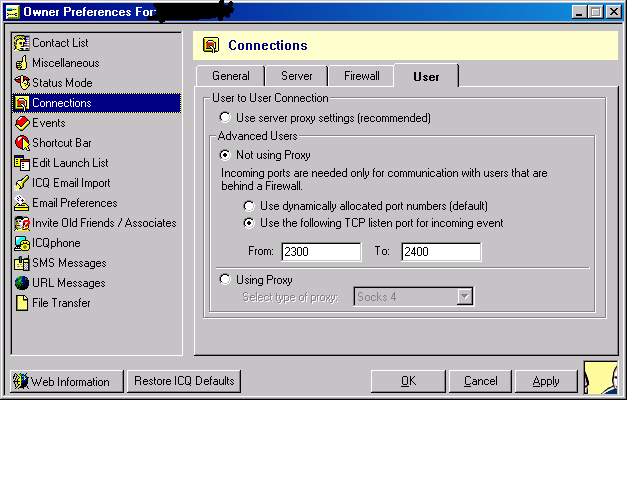Click the OK button
This screenshot has width=640, height=480.
408,381
